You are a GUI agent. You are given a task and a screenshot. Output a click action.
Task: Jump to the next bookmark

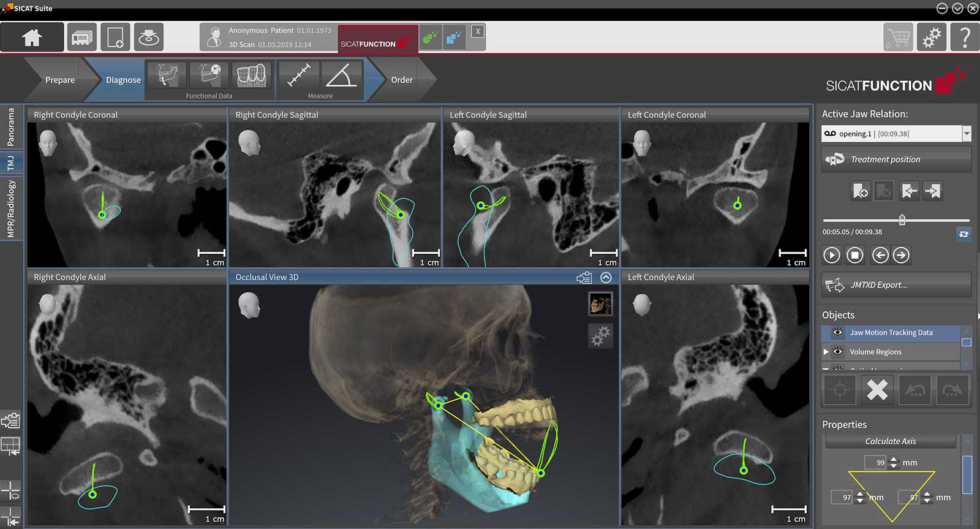point(932,191)
